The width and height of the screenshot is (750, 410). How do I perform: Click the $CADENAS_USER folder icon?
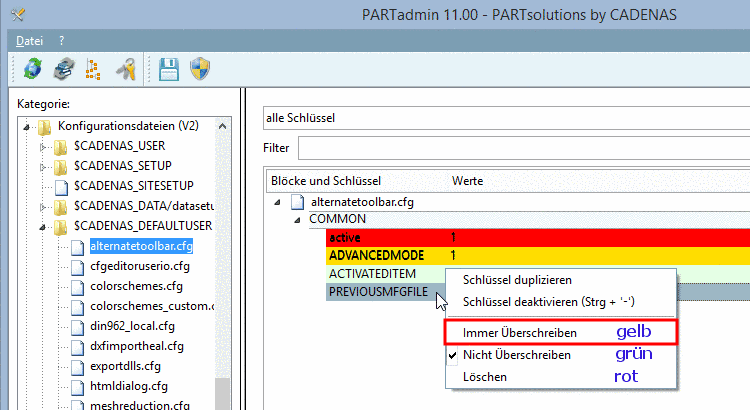60,146
